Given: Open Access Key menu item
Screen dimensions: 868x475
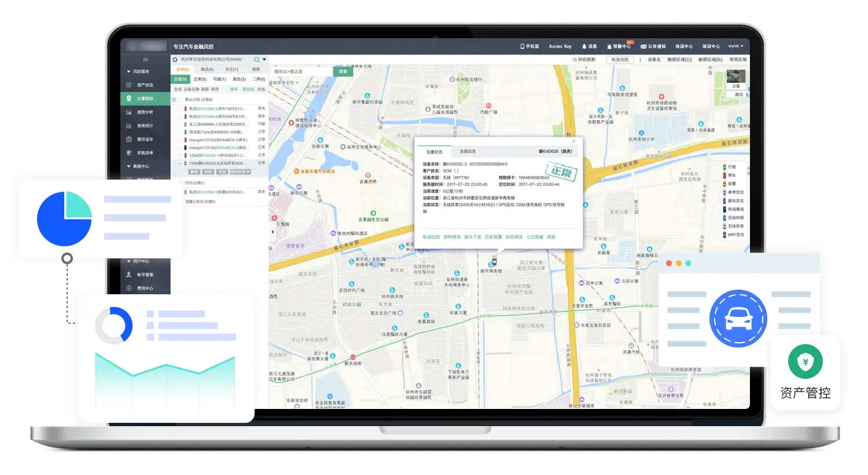Looking at the screenshot, I should tap(560, 46).
